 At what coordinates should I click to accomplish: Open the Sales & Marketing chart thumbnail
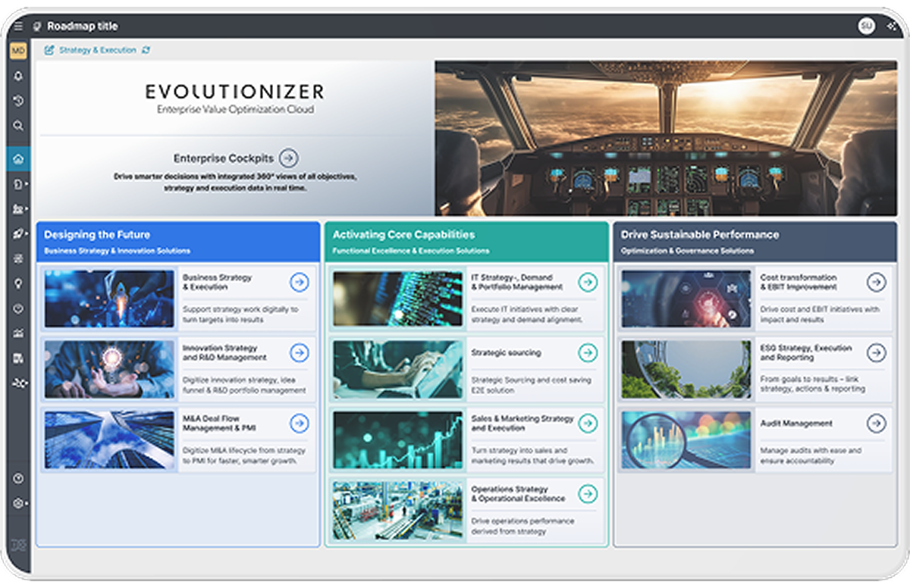point(398,439)
